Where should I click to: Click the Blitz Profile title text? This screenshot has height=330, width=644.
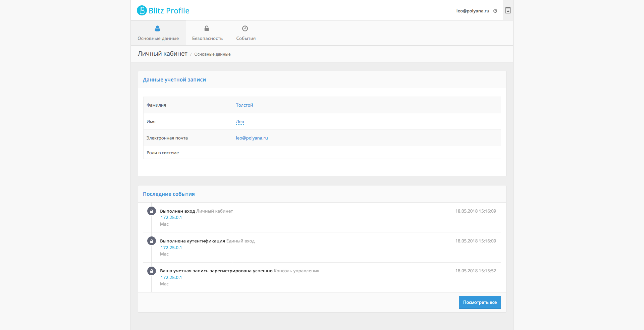pyautogui.click(x=169, y=11)
